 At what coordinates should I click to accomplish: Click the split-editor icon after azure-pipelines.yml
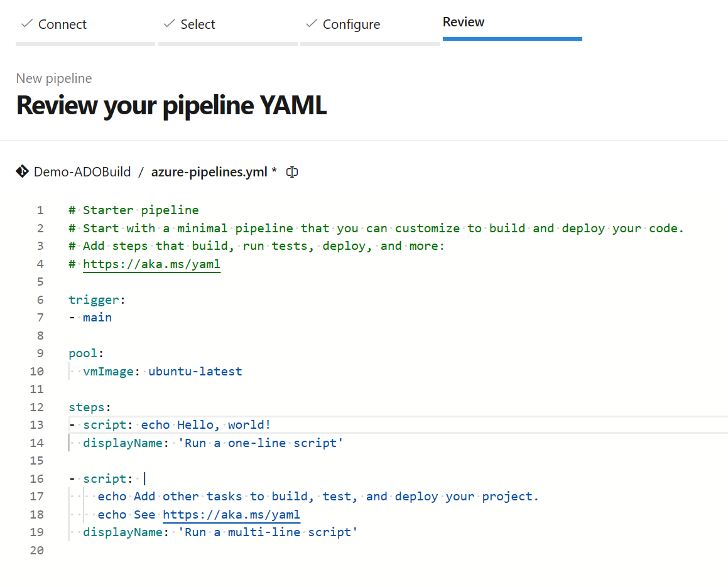(x=291, y=171)
